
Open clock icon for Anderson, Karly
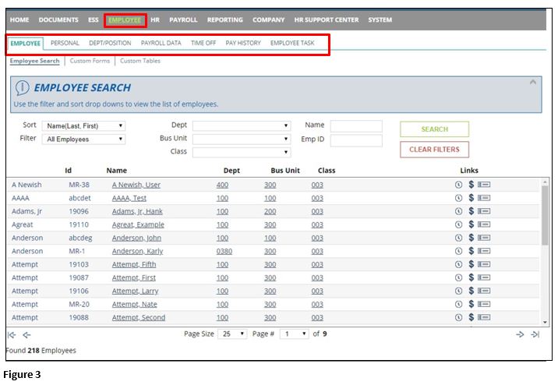click(x=458, y=251)
